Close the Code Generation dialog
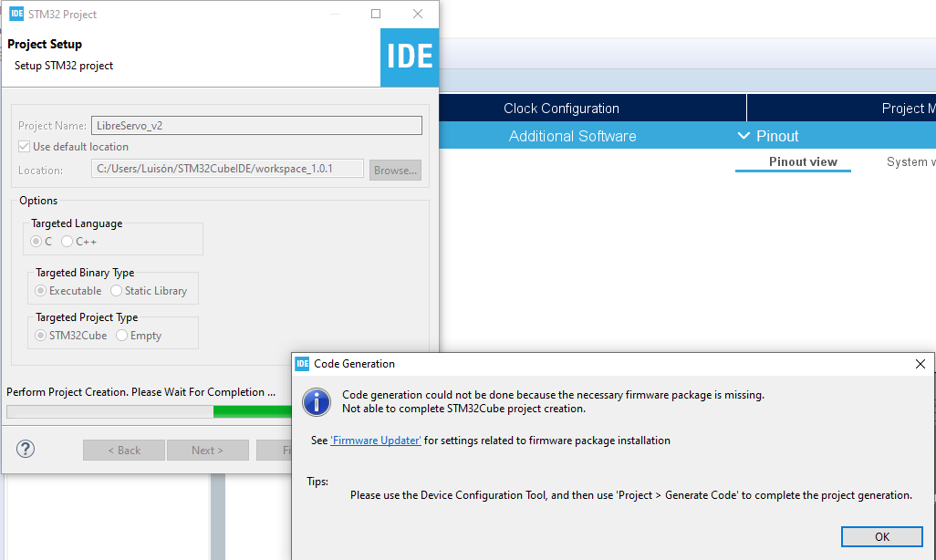Viewport: 936px width, 560px height. point(920,364)
